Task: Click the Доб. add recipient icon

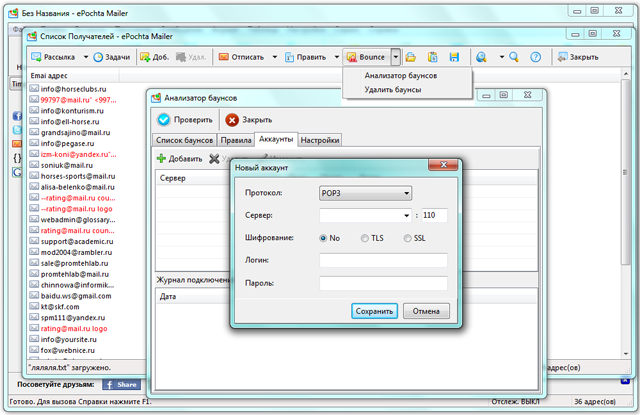Action: pyautogui.click(x=145, y=57)
